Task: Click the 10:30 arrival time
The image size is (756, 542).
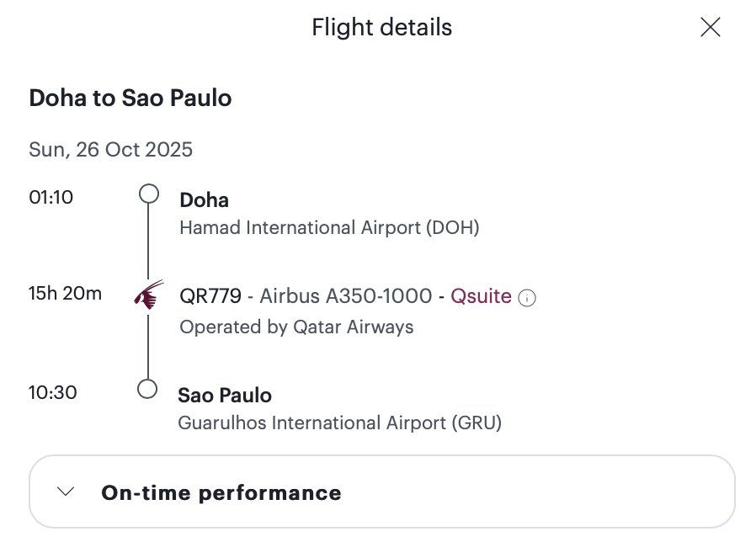Action: [52, 392]
